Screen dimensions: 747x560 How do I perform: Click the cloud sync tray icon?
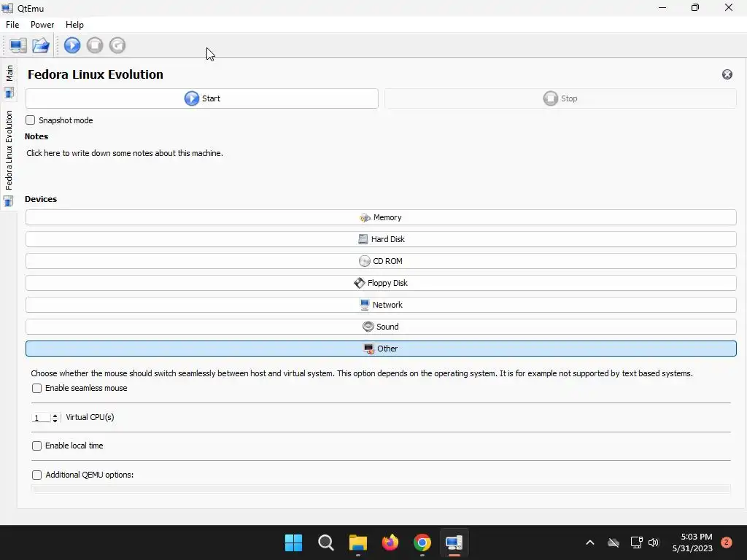point(614,542)
